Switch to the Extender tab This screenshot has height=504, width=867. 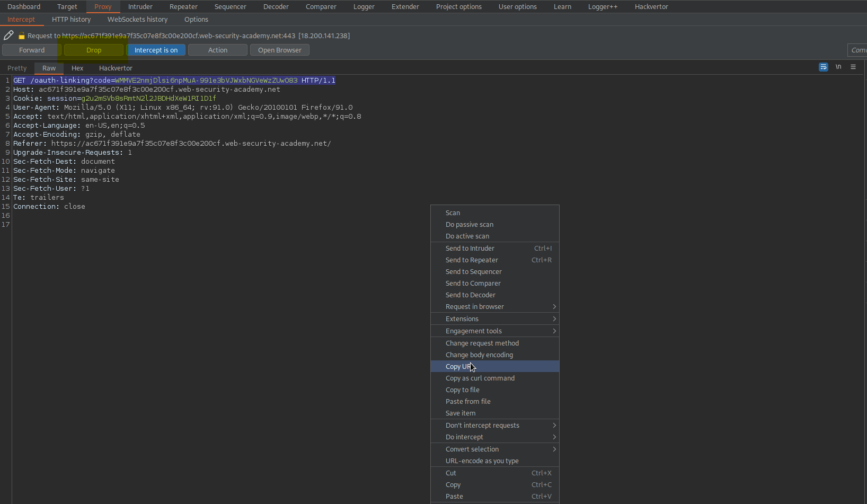tap(405, 6)
